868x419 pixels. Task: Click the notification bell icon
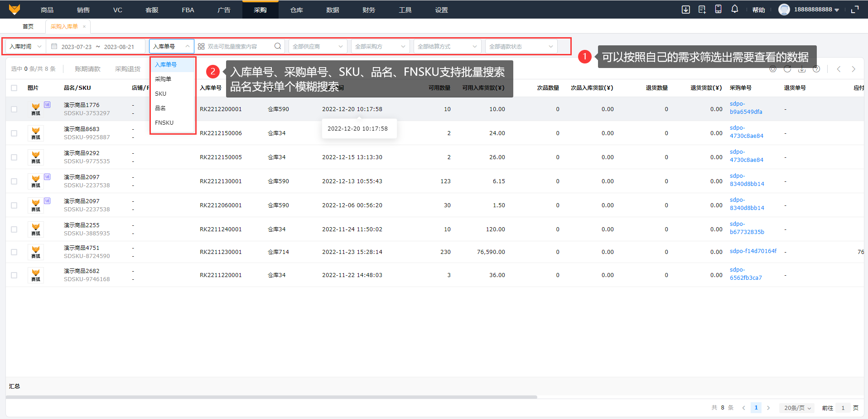[734, 9]
